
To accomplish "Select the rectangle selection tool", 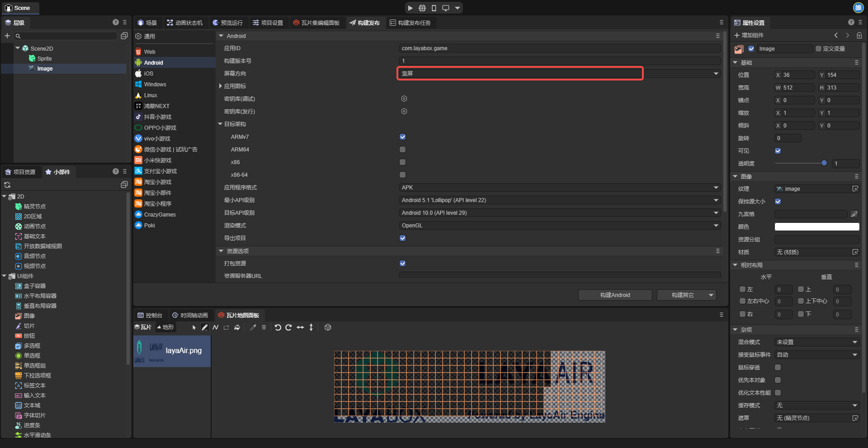I will point(226,327).
